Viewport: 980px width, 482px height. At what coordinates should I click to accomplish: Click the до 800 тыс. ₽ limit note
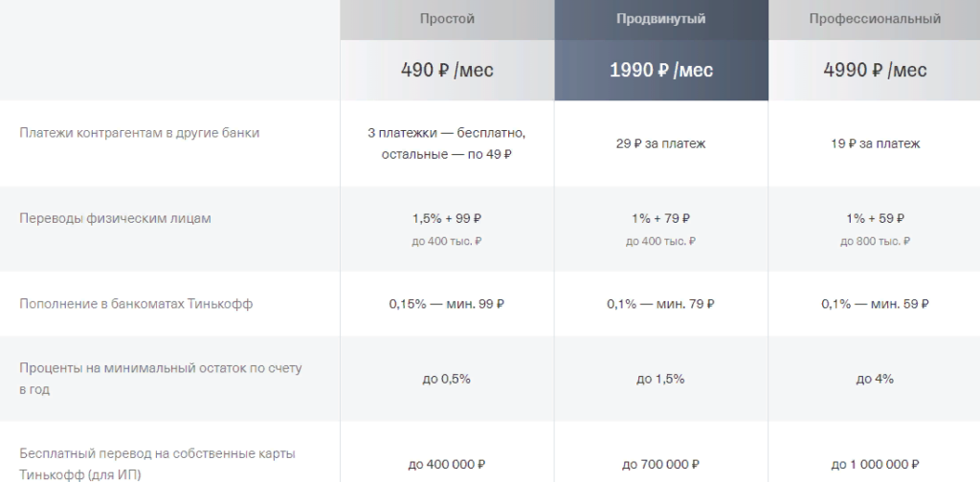(x=875, y=241)
